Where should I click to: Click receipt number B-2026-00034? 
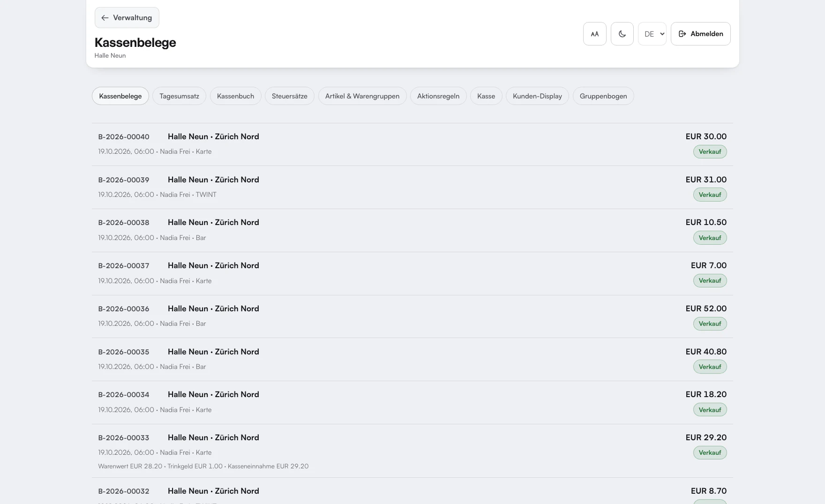pos(124,395)
